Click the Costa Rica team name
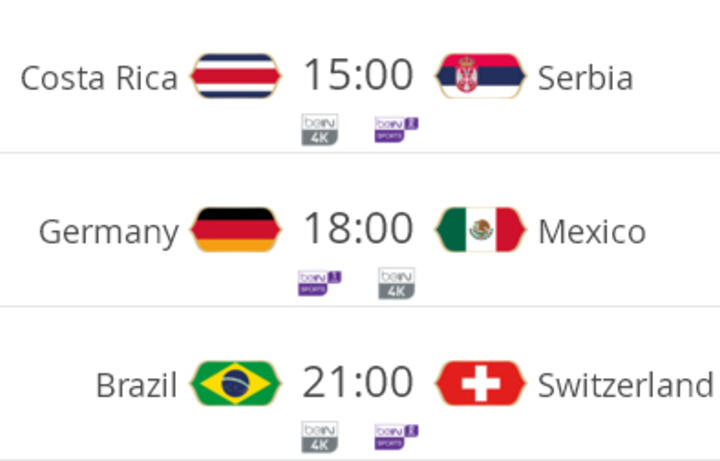Screen dimensions: 720x461 tap(99, 77)
